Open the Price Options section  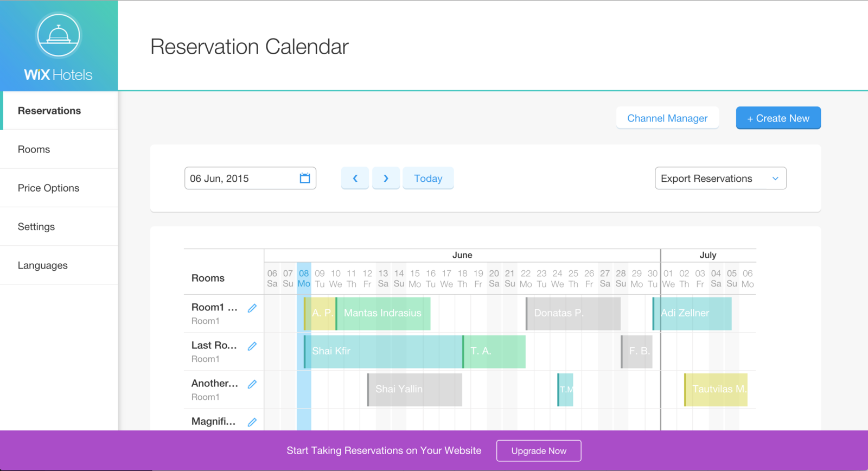(59, 188)
